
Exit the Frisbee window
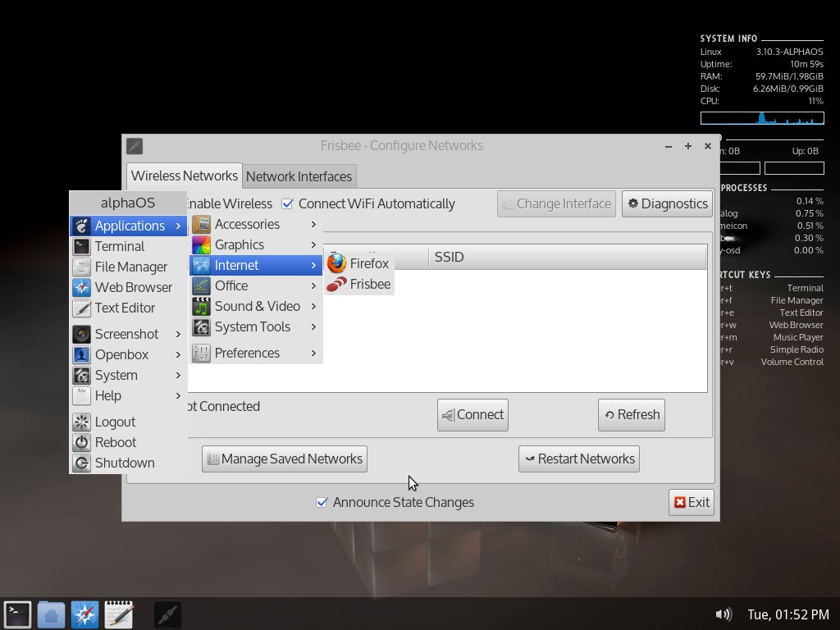(x=691, y=503)
